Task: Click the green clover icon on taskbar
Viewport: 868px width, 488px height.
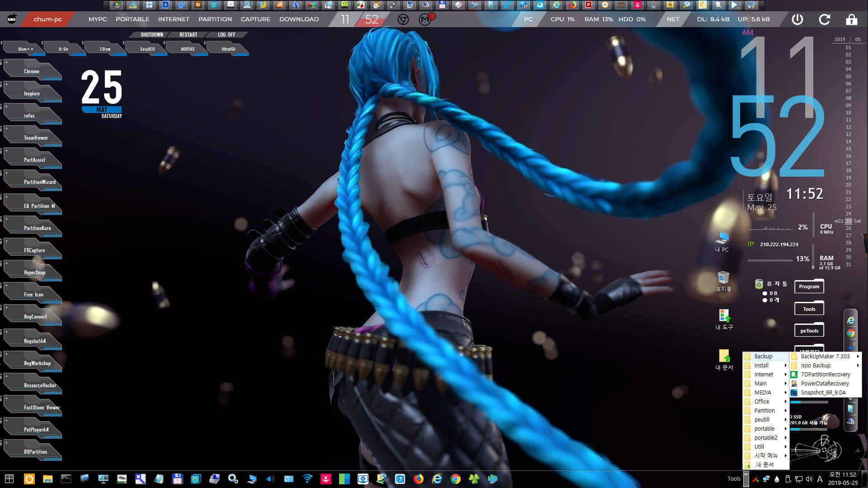Action: coord(474,479)
